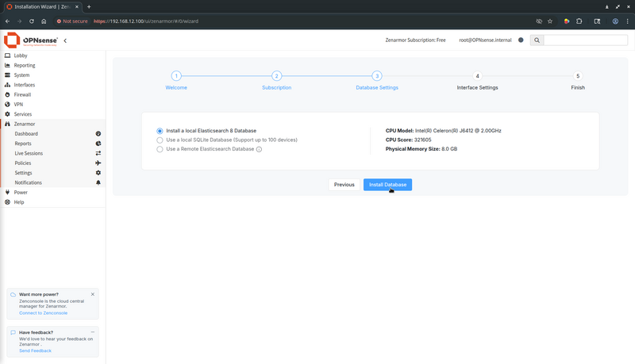Open the browser profile avatar
Viewport: 635px width, 364px height.
(x=615, y=21)
